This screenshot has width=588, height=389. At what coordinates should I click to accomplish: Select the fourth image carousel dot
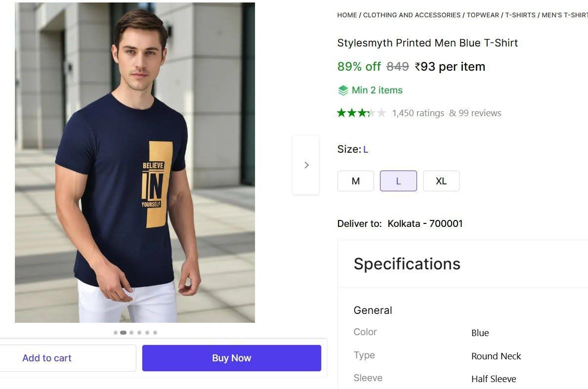139,333
